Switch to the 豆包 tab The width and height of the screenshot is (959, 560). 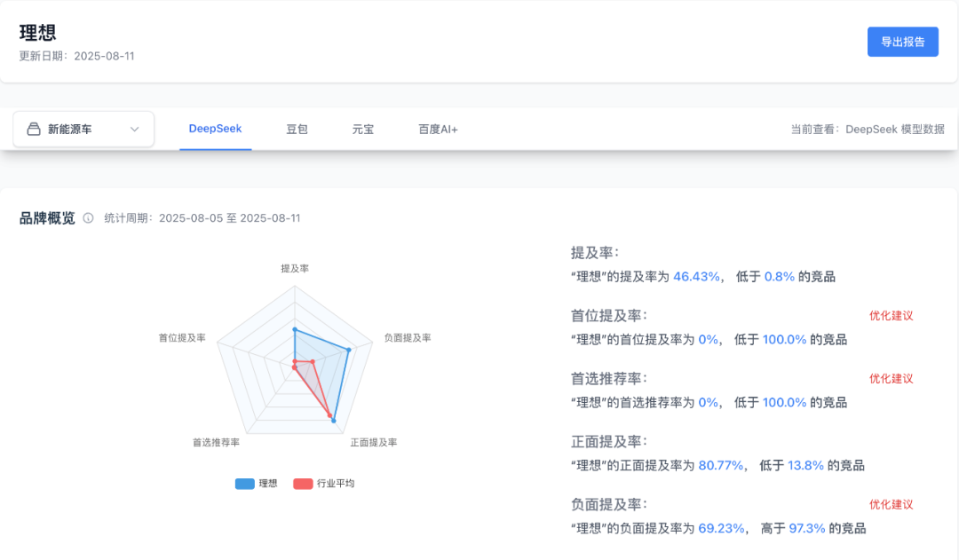tap(297, 130)
